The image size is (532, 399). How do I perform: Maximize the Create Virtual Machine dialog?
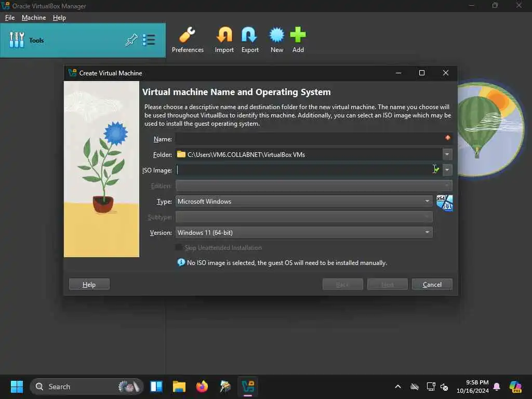click(422, 73)
